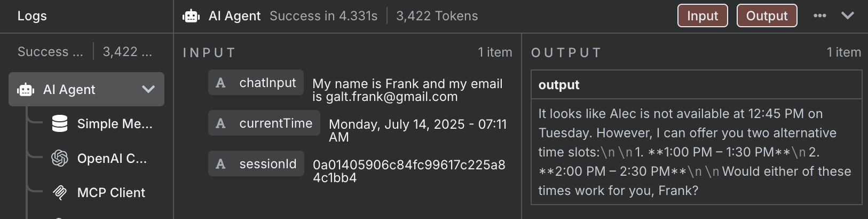Click the sessionId field label
The height and width of the screenshot is (219, 868).
[268, 164]
